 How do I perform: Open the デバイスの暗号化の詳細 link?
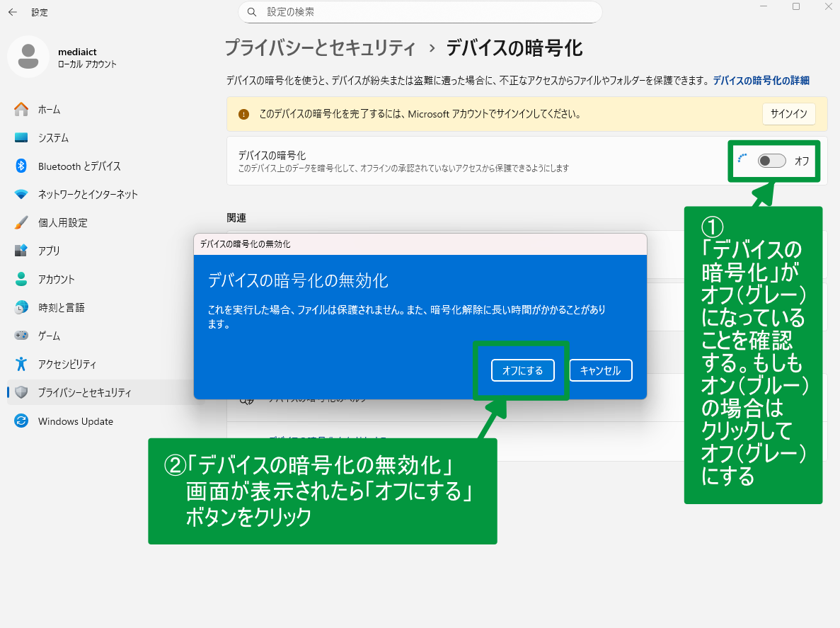(x=761, y=81)
